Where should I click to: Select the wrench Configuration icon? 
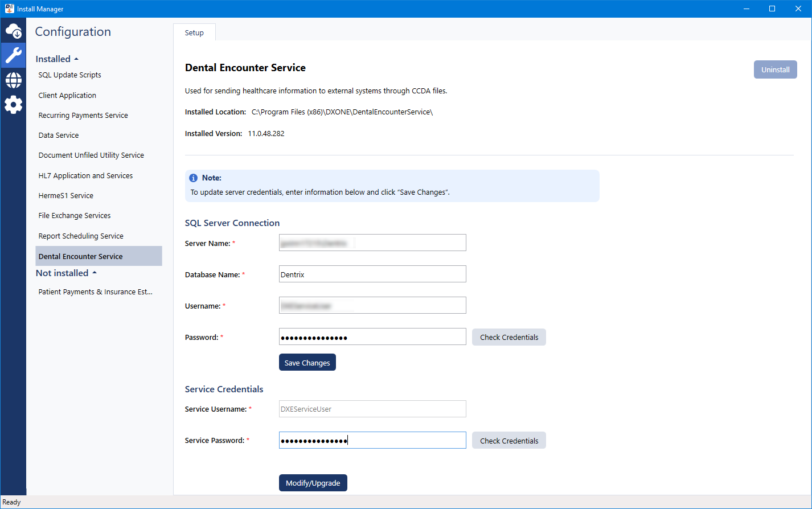(x=13, y=55)
